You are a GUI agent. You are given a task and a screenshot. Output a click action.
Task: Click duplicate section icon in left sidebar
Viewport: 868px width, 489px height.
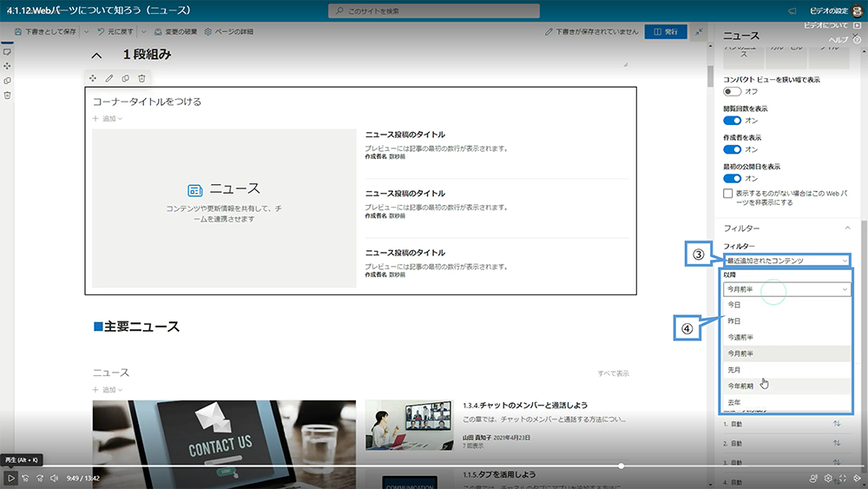(7, 81)
